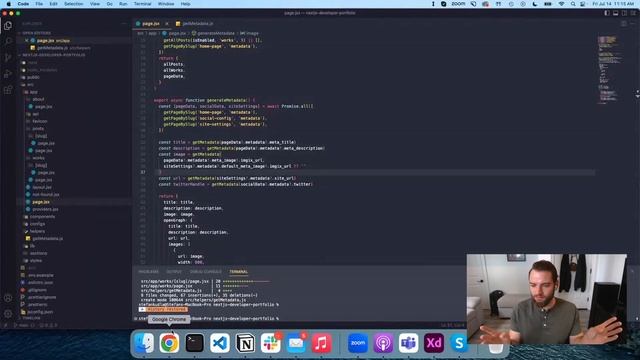Expand the components folder
The image size is (640, 360).
coord(41,217)
